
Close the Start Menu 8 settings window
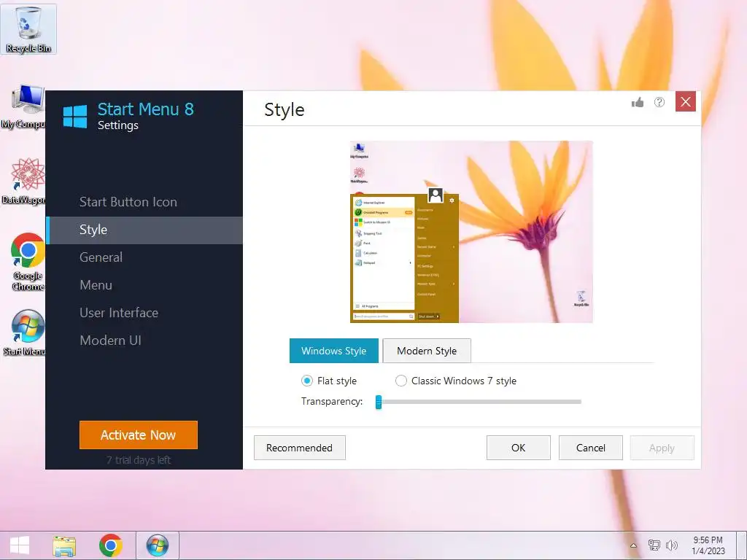686,101
